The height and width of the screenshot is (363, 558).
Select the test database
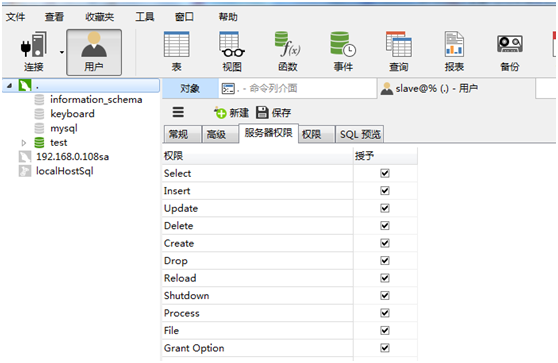[x=59, y=143]
